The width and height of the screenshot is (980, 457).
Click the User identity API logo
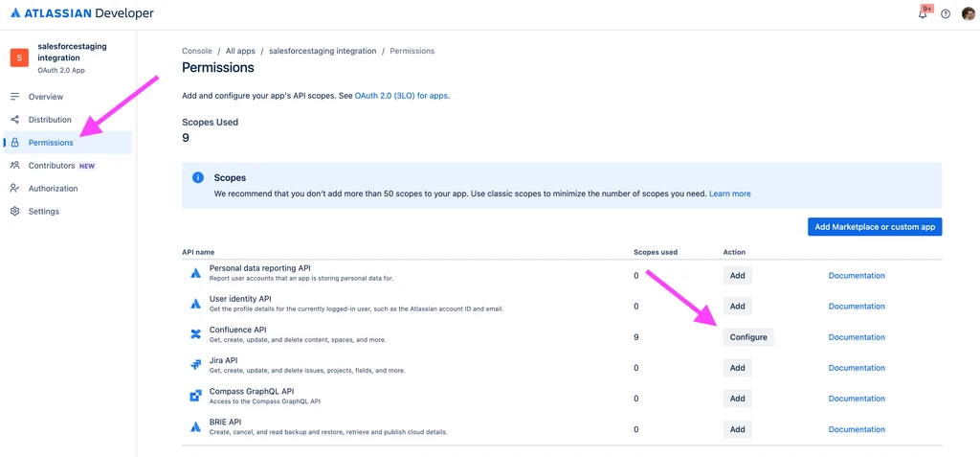pos(195,303)
